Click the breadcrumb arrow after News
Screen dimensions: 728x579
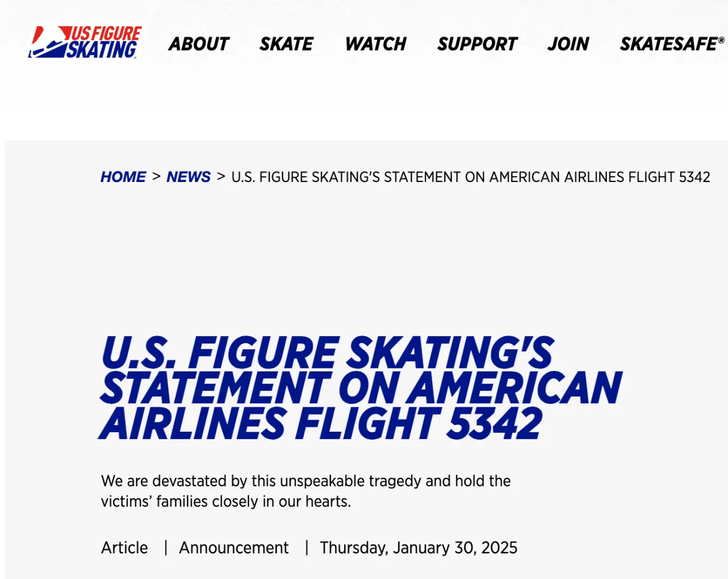221,176
